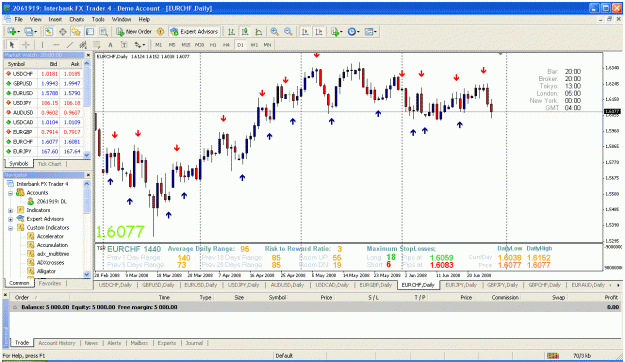The width and height of the screenshot is (625, 362).
Task: Open the Strategy Tester toolbar icon
Action: pyautogui.click(x=104, y=31)
